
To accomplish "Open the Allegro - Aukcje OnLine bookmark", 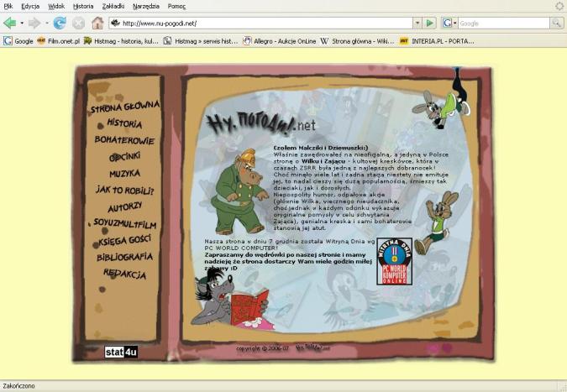I will pyautogui.click(x=279, y=41).
